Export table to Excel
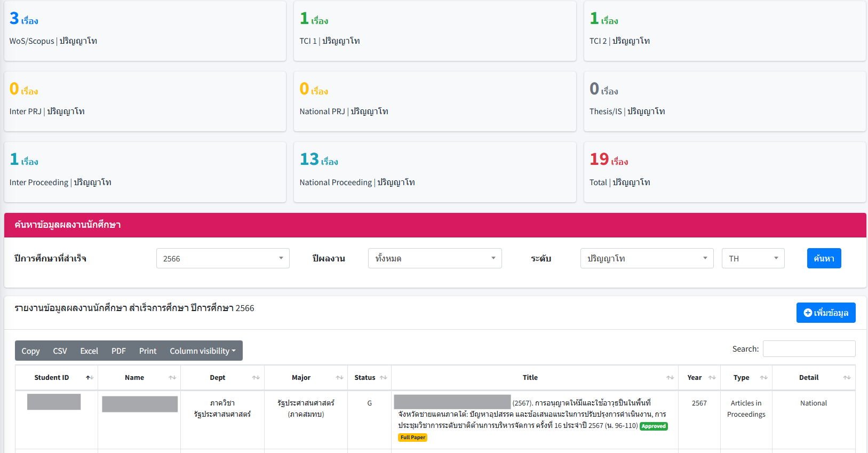This screenshot has width=868, height=453. [x=89, y=351]
